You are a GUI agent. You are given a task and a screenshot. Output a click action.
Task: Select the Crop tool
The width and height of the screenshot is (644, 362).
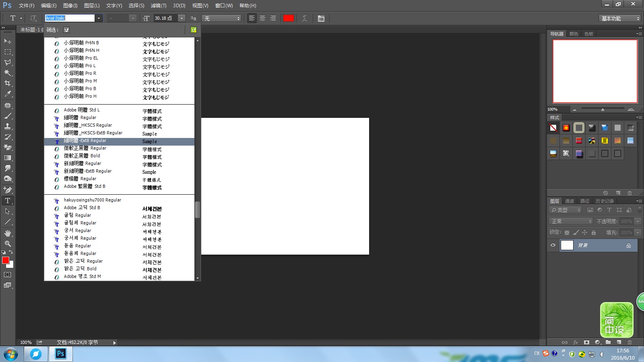point(8,83)
